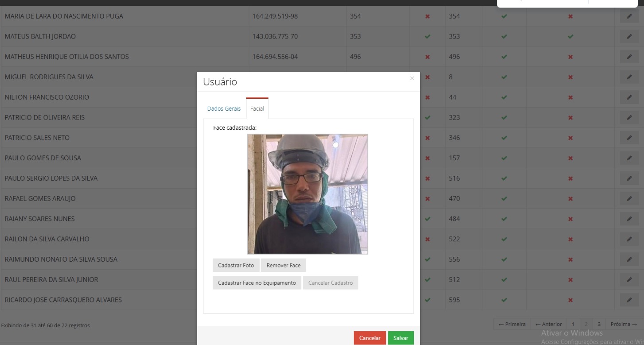Click edit pencil for Maria de Lara row
The height and width of the screenshot is (345, 644).
629,16
